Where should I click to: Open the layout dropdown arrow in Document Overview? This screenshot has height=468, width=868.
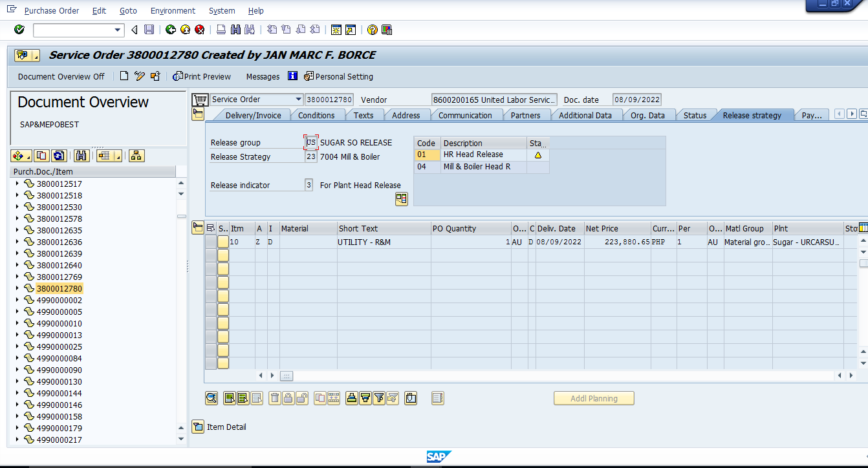coord(118,156)
